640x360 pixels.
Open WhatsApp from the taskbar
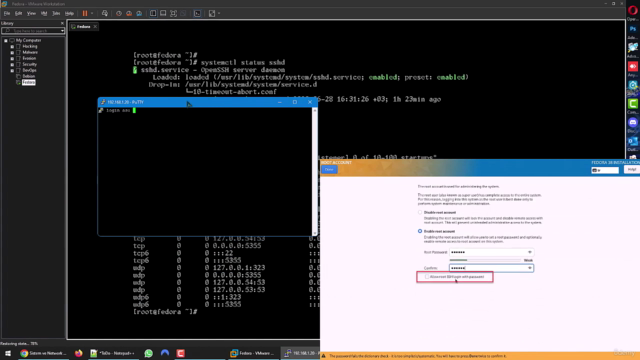coord(149,353)
